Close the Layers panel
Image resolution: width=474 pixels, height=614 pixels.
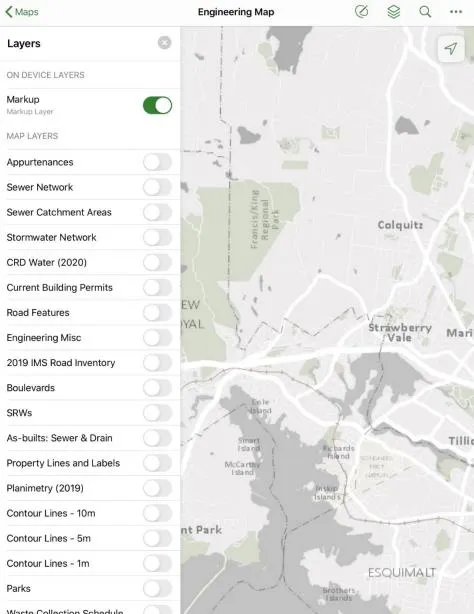[x=165, y=43]
